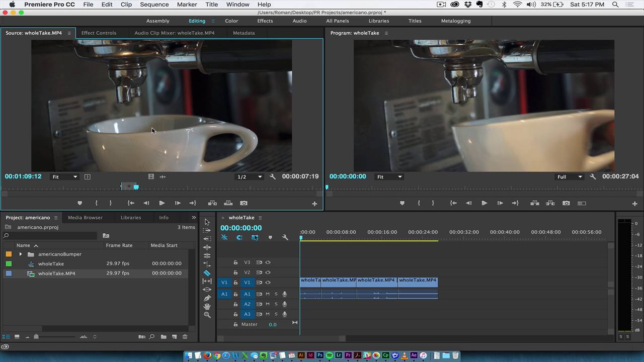Switch to Effect Controls tab
Screen dimensions: 644x362
99,33
